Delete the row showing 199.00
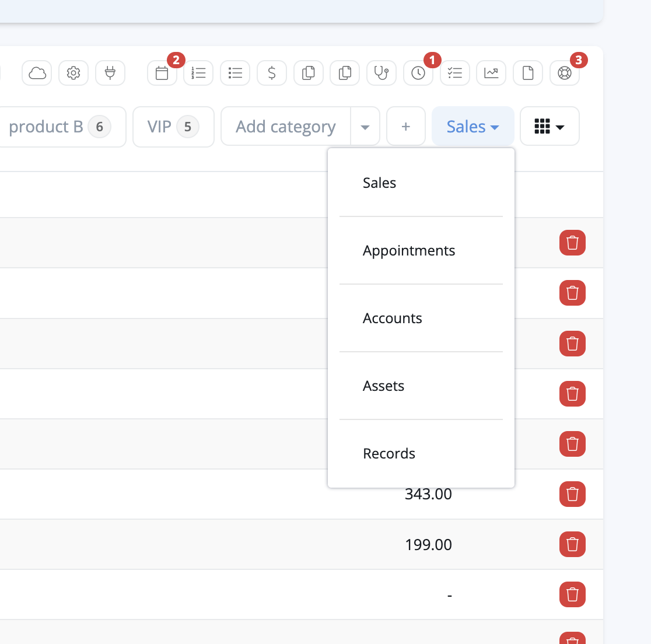Screen dimensions: 651x644 click(572, 544)
